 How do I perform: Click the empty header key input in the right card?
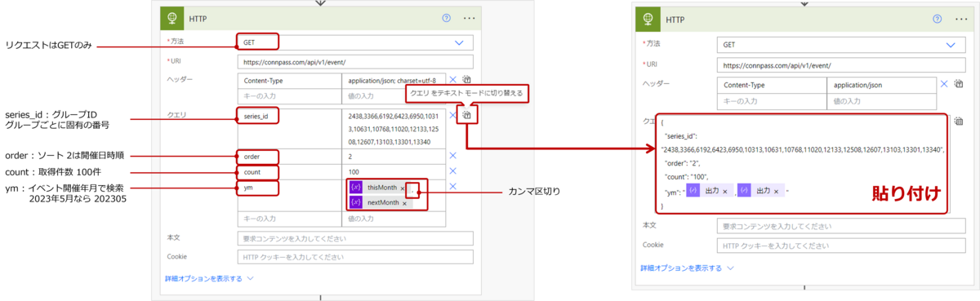click(771, 100)
